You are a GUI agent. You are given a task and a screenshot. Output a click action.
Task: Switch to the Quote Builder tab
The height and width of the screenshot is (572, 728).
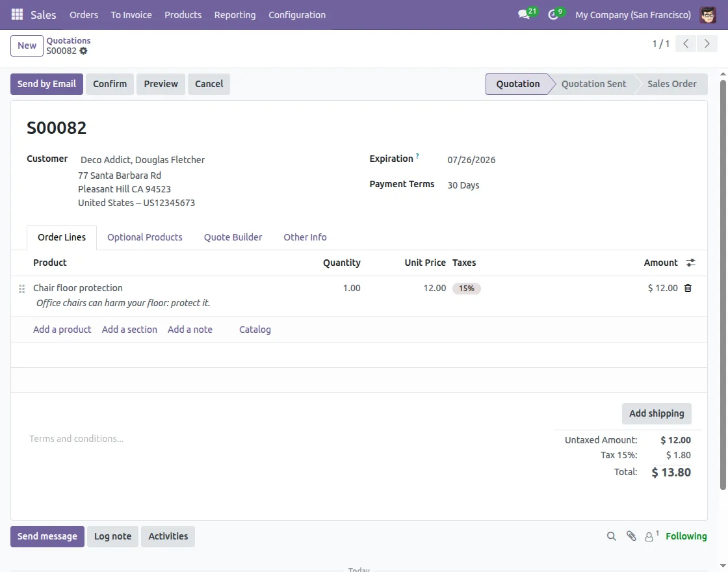tap(233, 237)
